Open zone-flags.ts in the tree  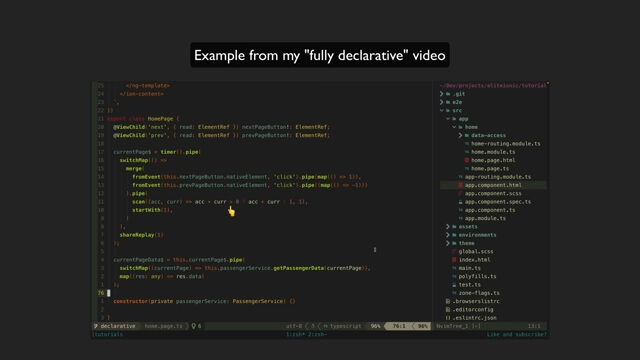(x=479, y=293)
